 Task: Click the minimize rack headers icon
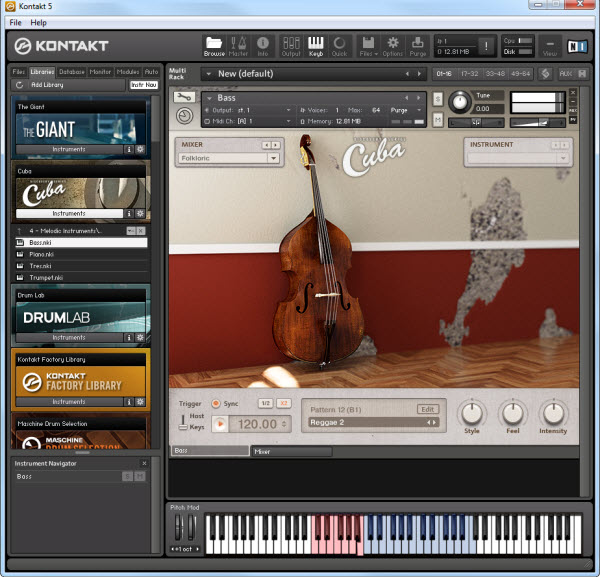[582, 73]
